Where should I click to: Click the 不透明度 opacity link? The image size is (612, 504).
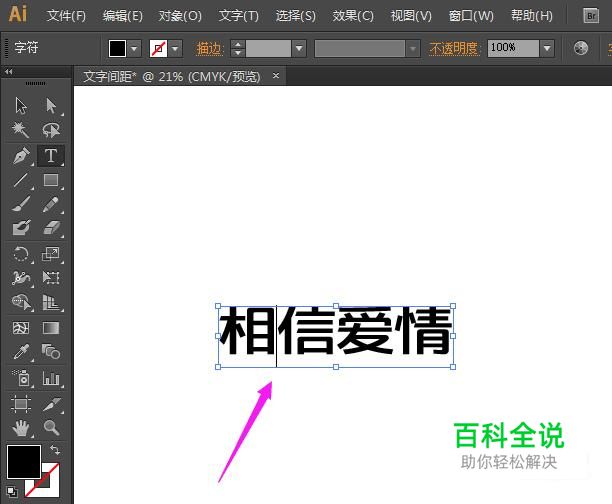pyautogui.click(x=454, y=48)
